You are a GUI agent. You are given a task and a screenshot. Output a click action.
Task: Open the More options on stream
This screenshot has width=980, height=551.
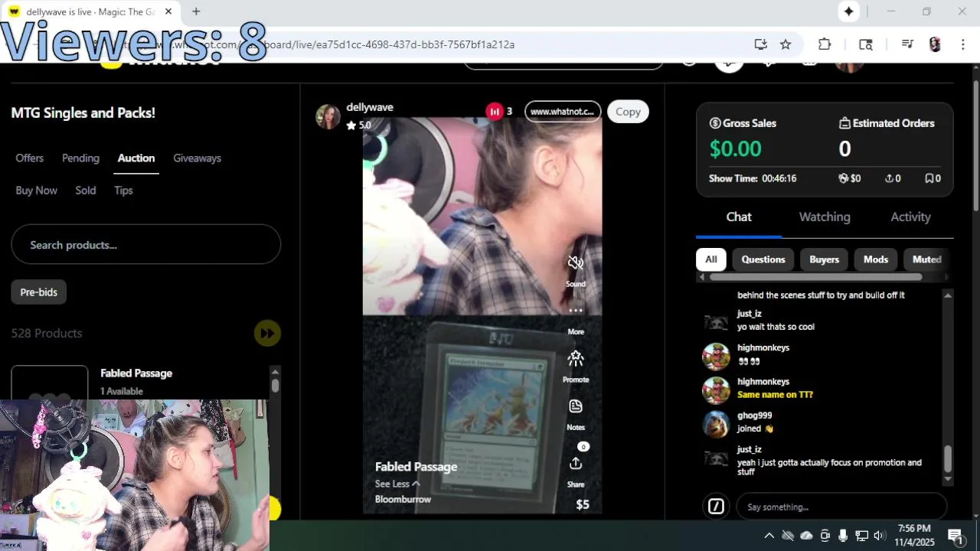(x=576, y=311)
